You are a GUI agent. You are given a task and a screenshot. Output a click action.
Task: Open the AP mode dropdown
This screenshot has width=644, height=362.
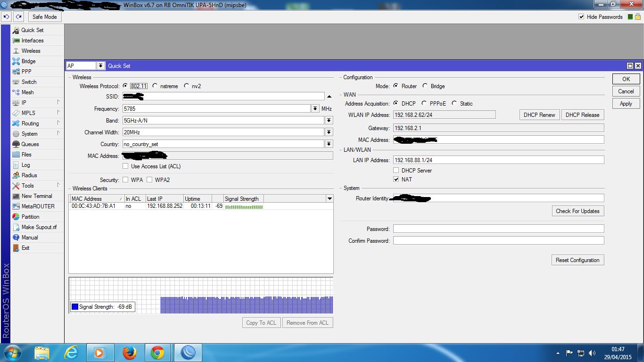click(101, 66)
